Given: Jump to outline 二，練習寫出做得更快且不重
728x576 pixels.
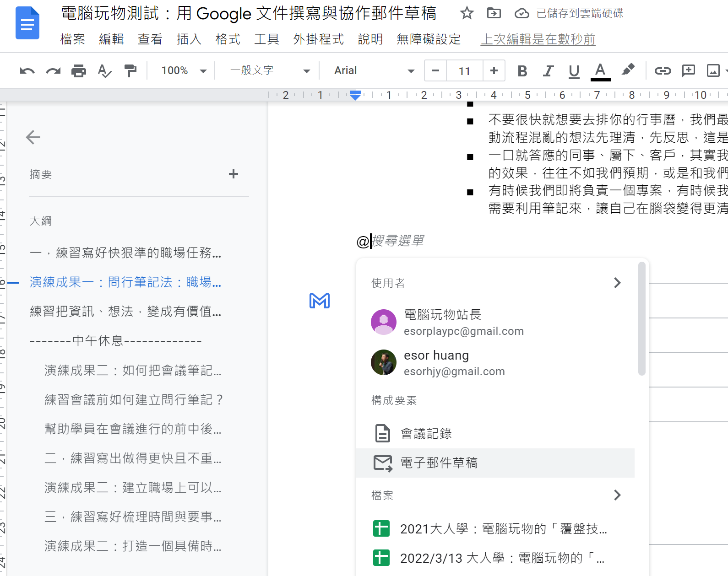Looking at the screenshot, I should pos(133,458).
